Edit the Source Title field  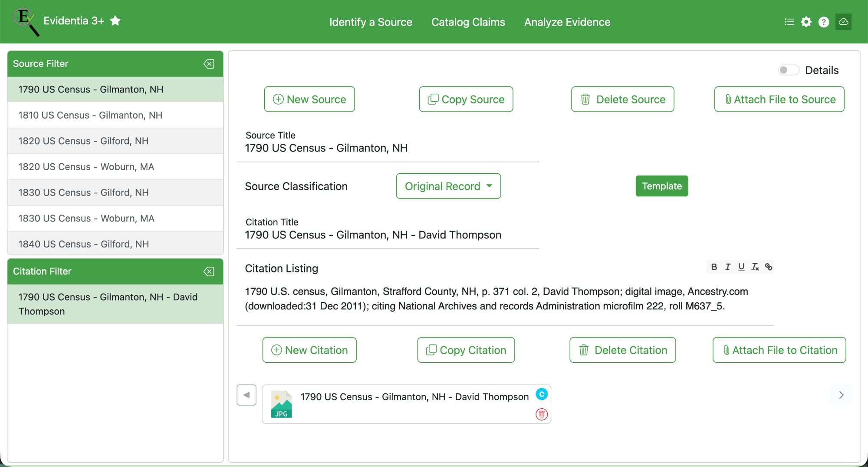[388, 148]
